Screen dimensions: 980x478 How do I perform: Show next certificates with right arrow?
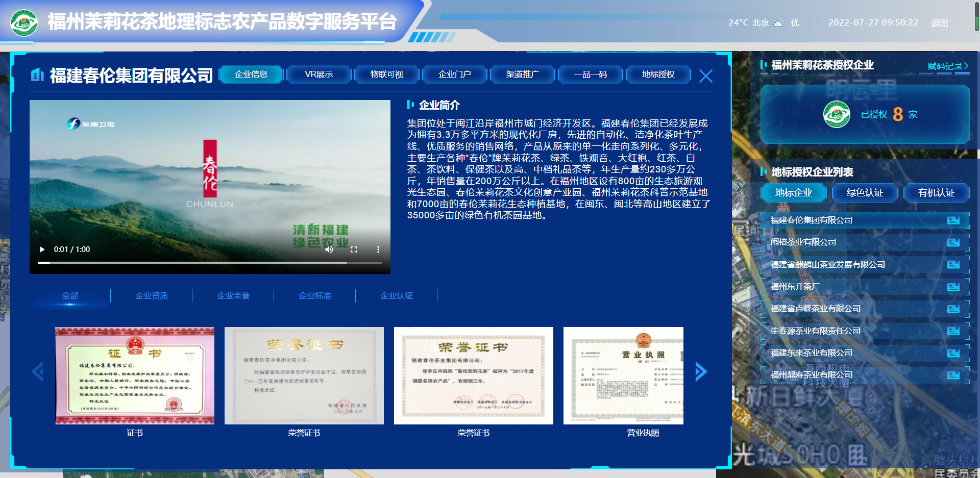[x=701, y=371]
